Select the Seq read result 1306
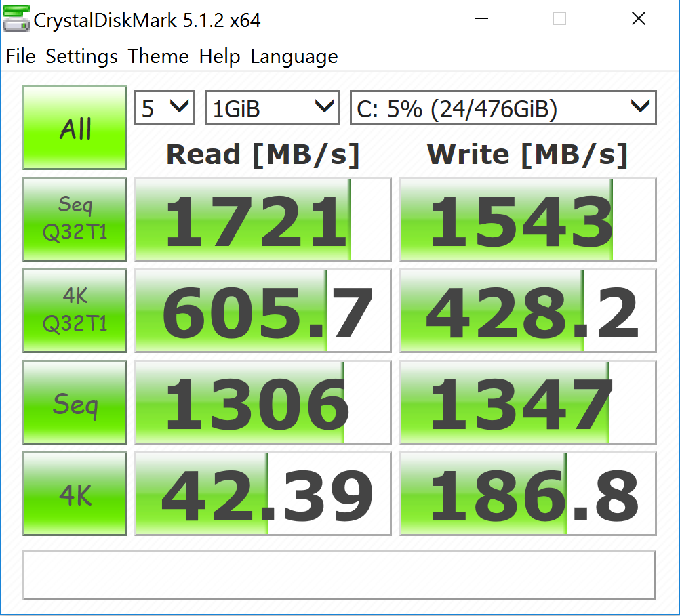This screenshot has width=680, height=616. pos(263,402)
